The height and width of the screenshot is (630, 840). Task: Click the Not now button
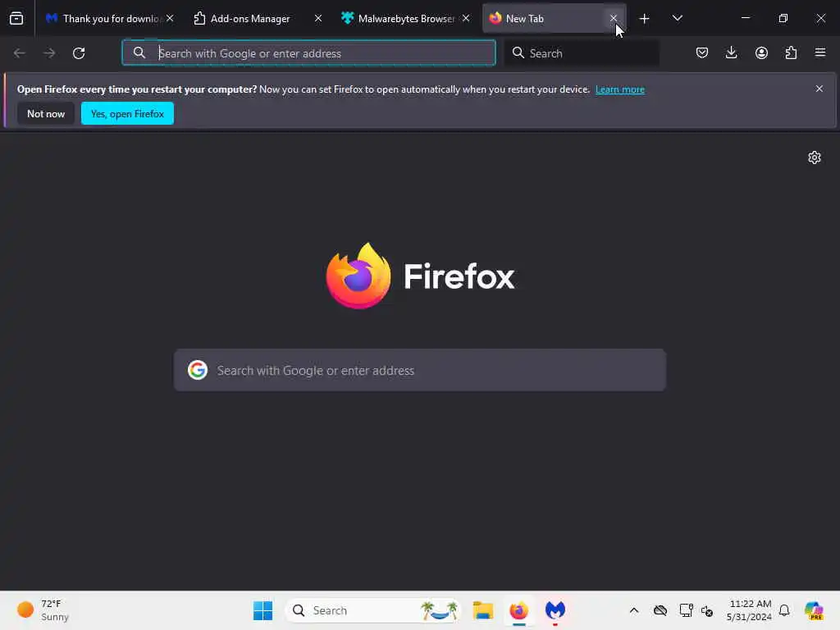(x=46, y=113)
